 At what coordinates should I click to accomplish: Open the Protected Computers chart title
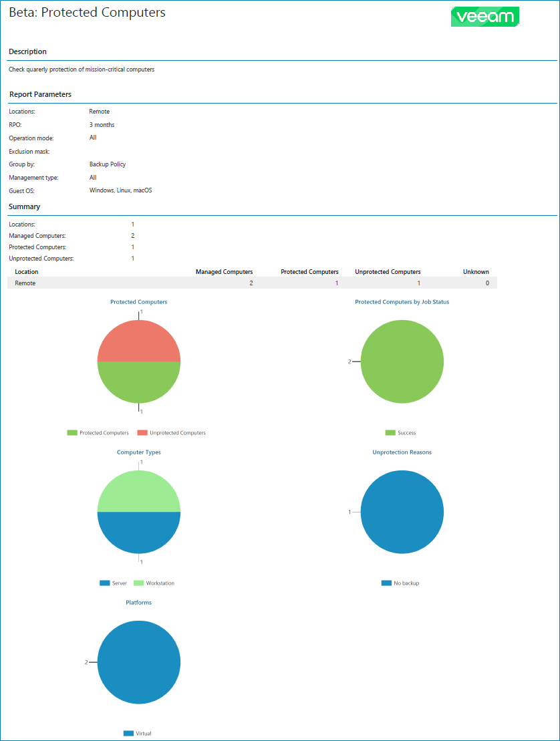tap(138, 302)
